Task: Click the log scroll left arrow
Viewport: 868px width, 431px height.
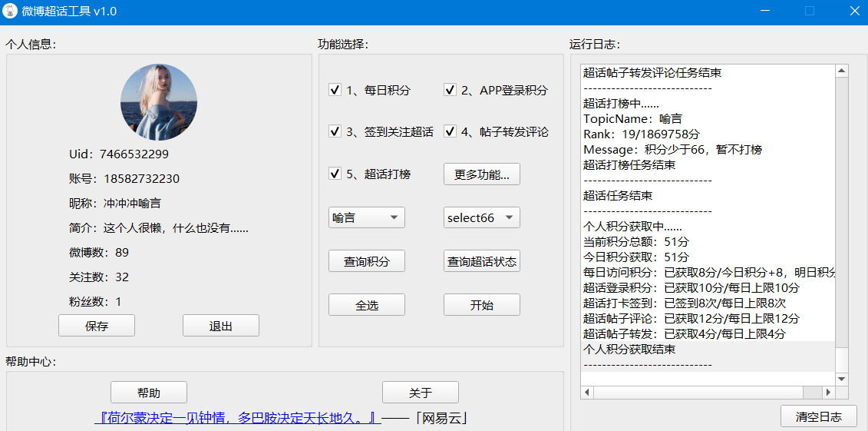Action: click(x=587, y=393)
